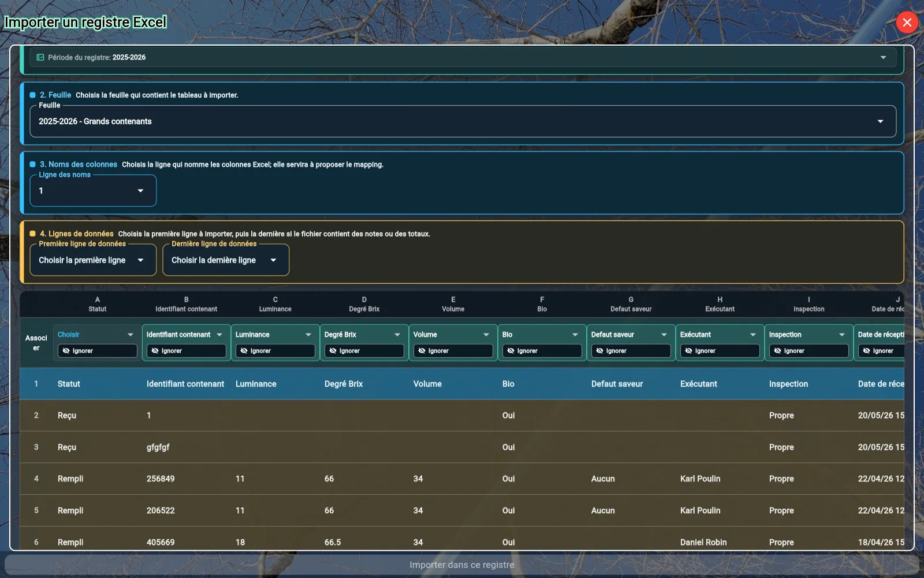The width and height of the screenshot is (924, 578).
Task: Click the 66.5 Degré Brix value
Action: pyautogui.click(x=333, y=542)
